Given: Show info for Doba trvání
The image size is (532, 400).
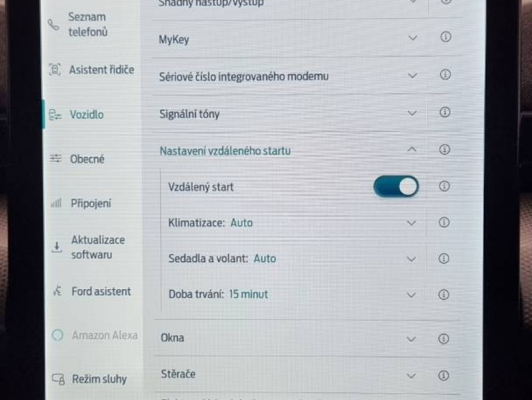Looking at the screenshot, I should click(444, 295).
